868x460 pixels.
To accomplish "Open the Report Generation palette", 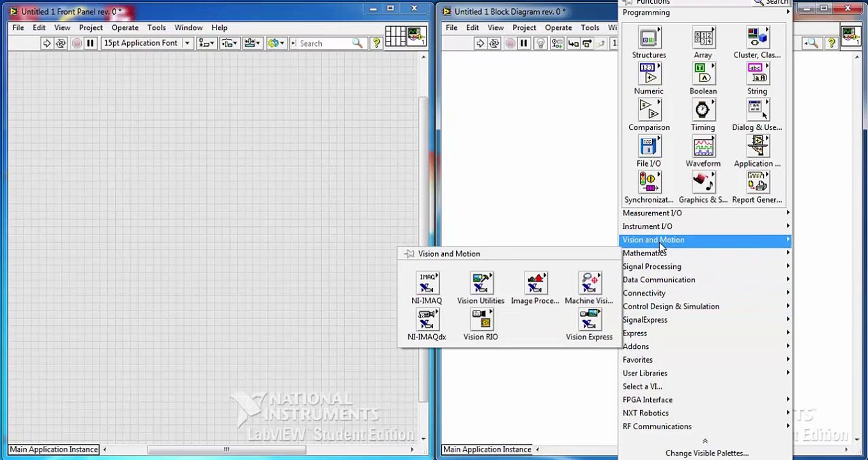I will coord(758,183).
